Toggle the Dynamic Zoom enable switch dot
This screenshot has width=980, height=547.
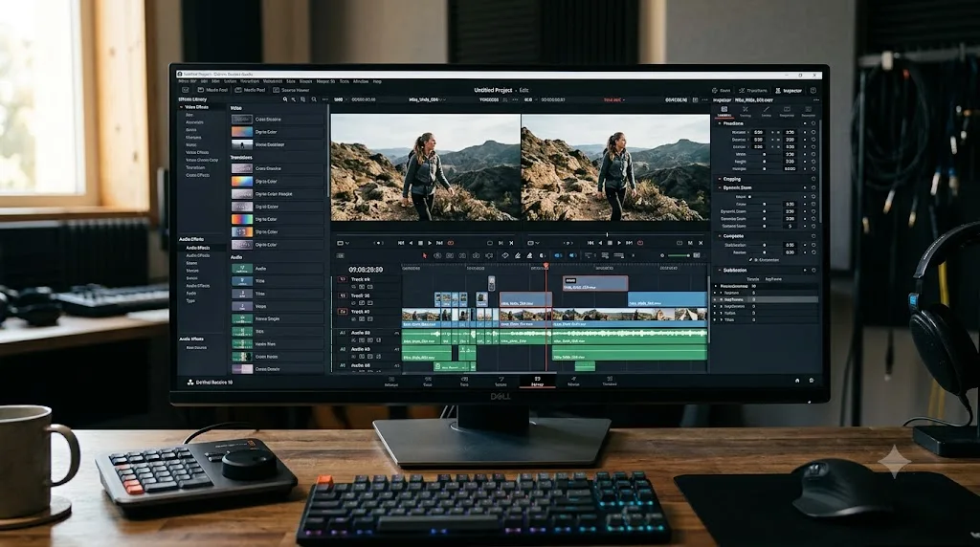click(x=750, y=196)
